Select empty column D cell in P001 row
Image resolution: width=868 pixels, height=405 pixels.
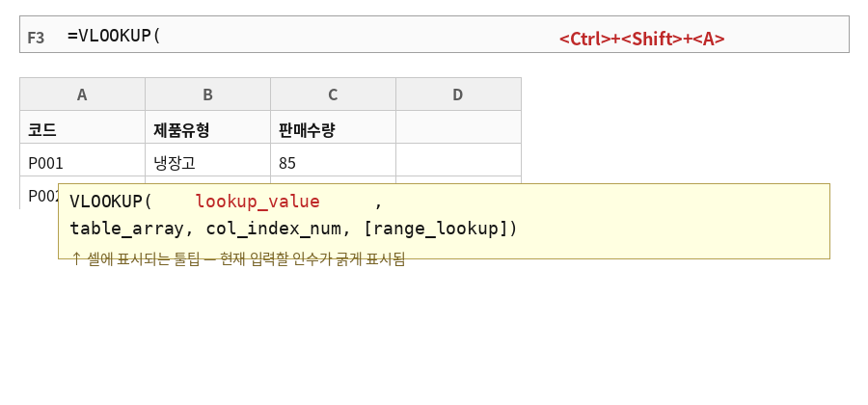point(458,160)
